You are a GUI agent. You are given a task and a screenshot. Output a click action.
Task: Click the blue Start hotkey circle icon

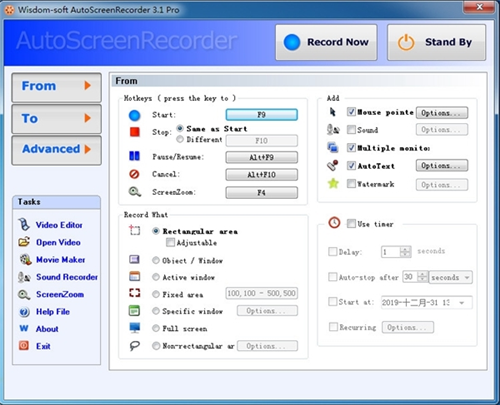point(135,115)
